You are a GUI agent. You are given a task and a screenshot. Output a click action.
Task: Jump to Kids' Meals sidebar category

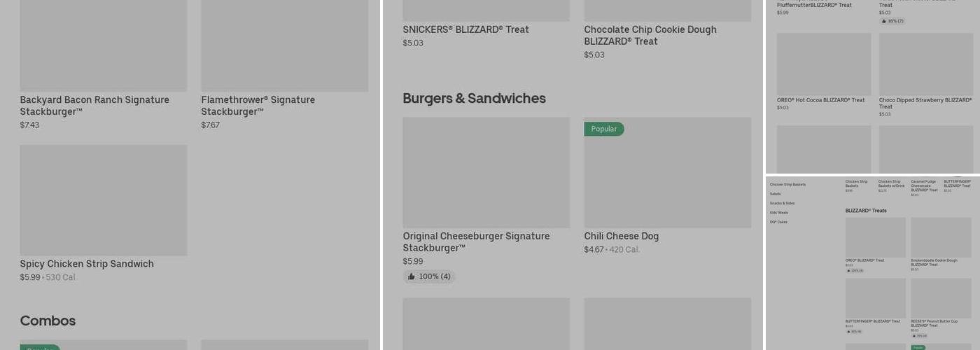click(778, 212)
